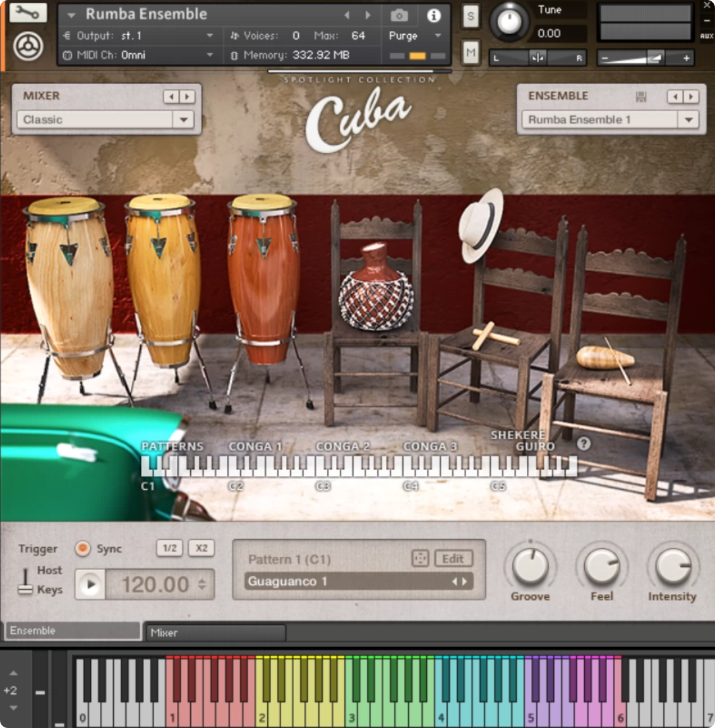Switch to the Ensemble tab

(72, 631)
